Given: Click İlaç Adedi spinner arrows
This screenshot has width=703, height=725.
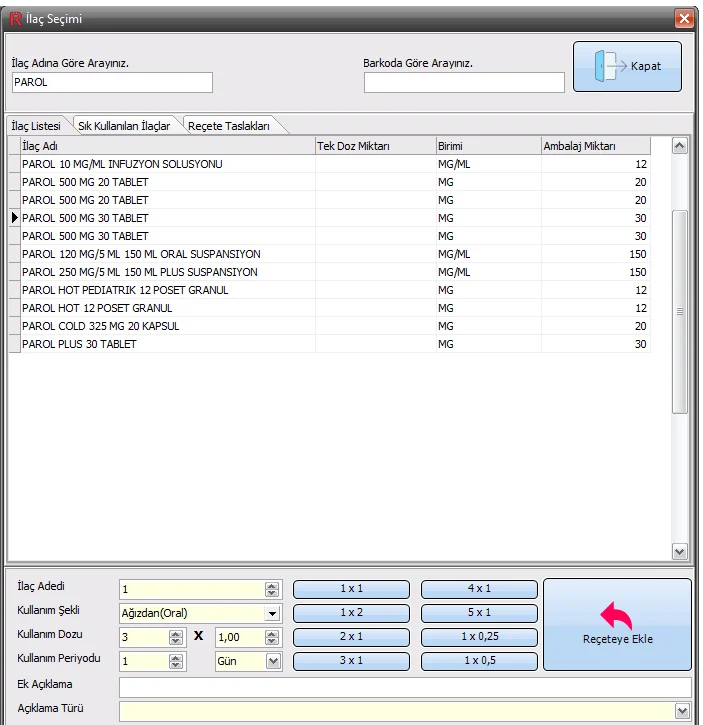Looking at the screenshot, I should coord(272,590).
